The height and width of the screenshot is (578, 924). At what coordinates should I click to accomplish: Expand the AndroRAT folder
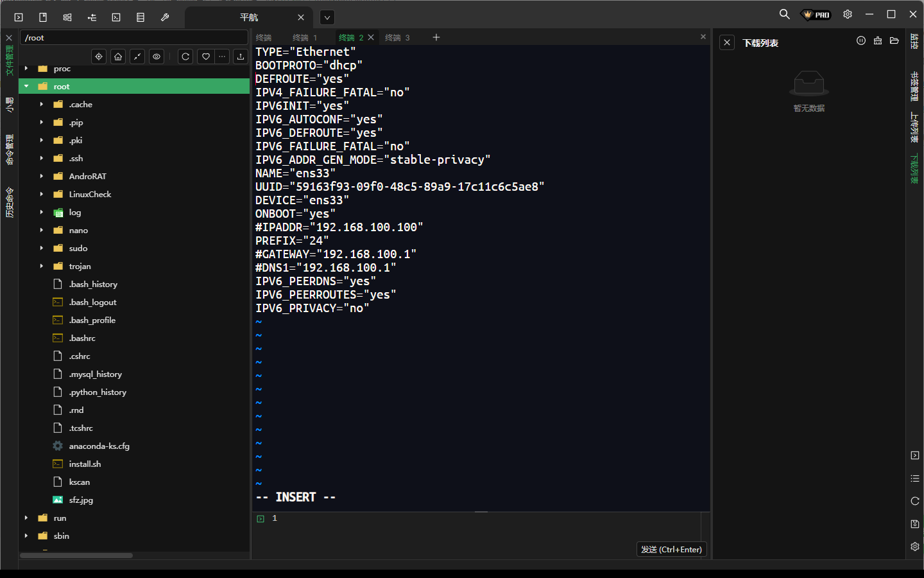[42, 176]
